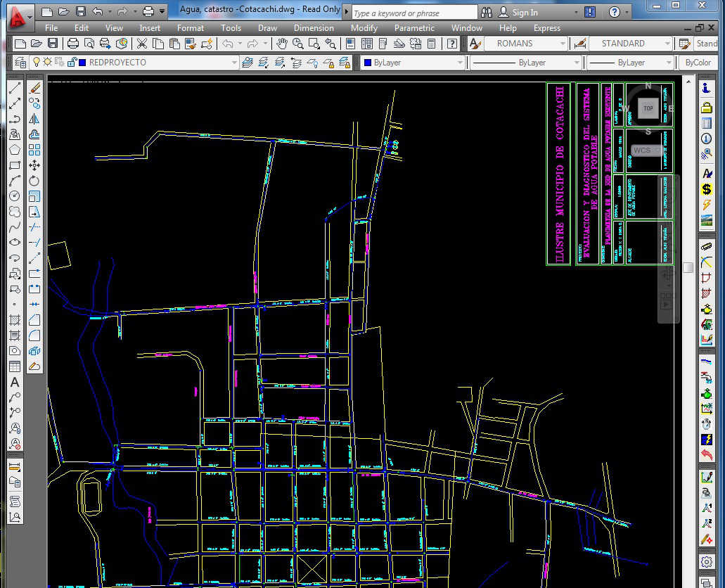Select the Polygon drawing tool
This screenshot has width=725, height=588.
click(15, 149)
